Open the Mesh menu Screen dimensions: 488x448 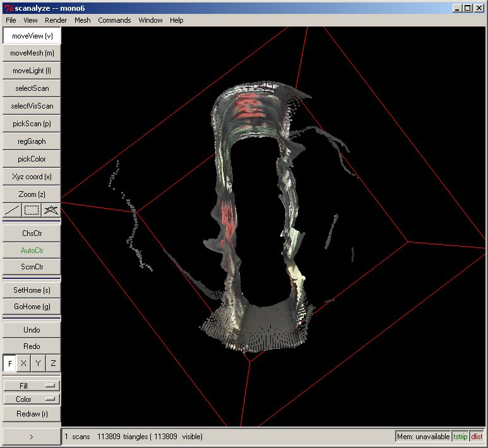pyautogui.click(x=82, y=20)
